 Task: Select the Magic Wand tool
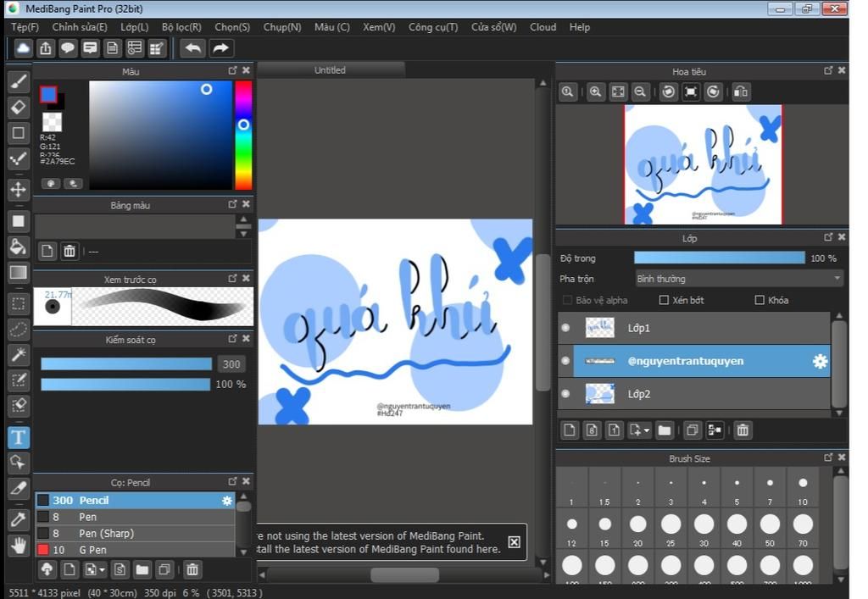(19, 354)
